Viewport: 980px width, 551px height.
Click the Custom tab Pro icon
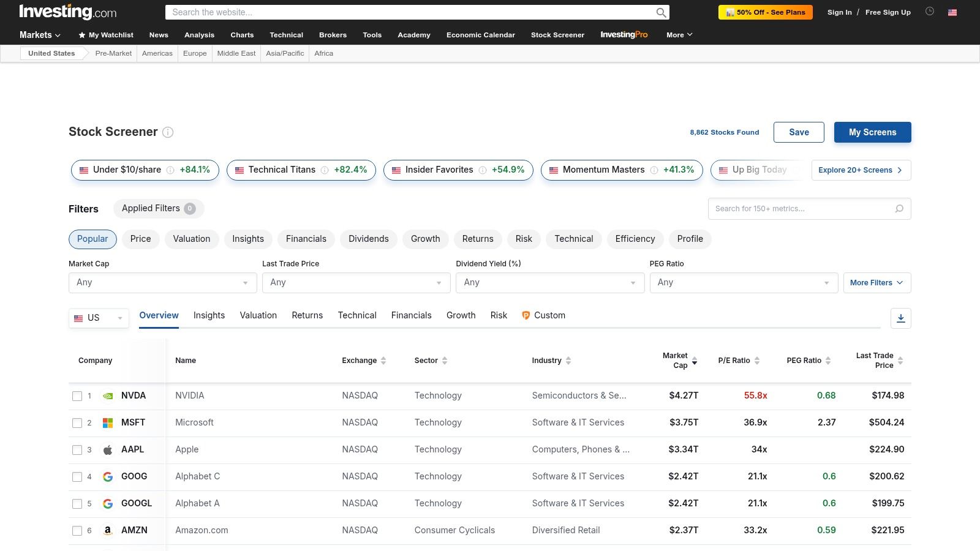(x=526, y=315)
